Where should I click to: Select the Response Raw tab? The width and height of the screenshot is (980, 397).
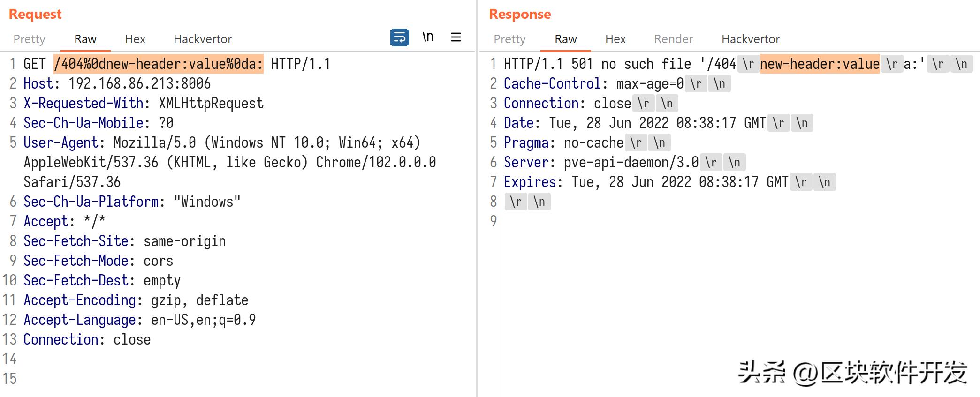(x=566, y=39)
